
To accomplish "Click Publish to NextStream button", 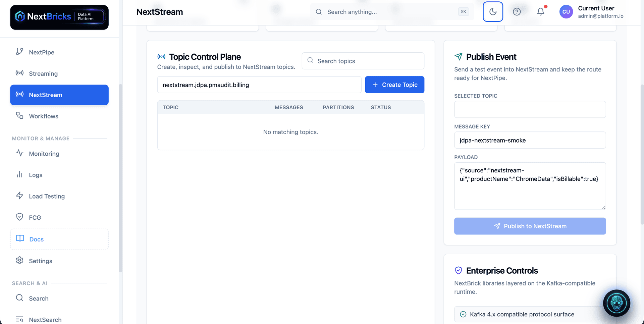I will [x=530, y=226].
